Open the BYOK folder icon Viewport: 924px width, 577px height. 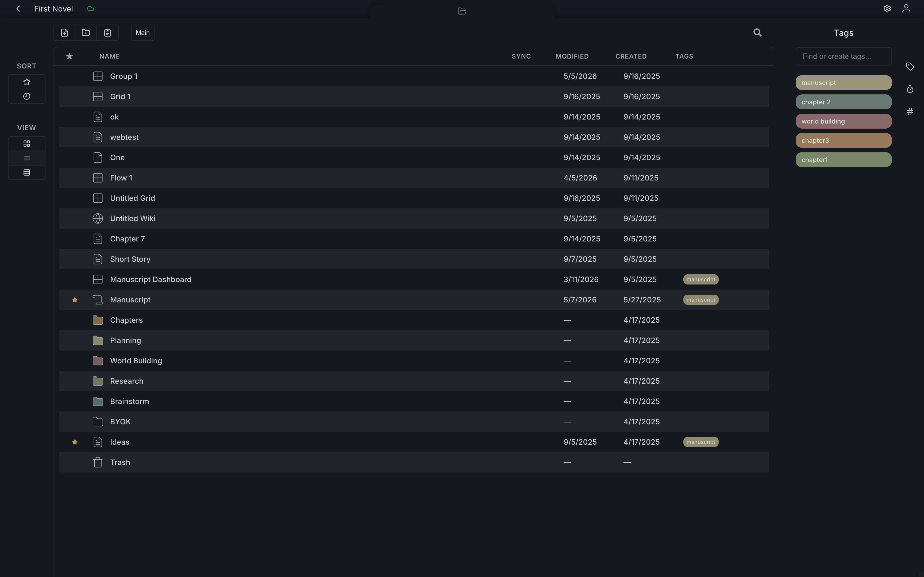(x=98, y=422)
